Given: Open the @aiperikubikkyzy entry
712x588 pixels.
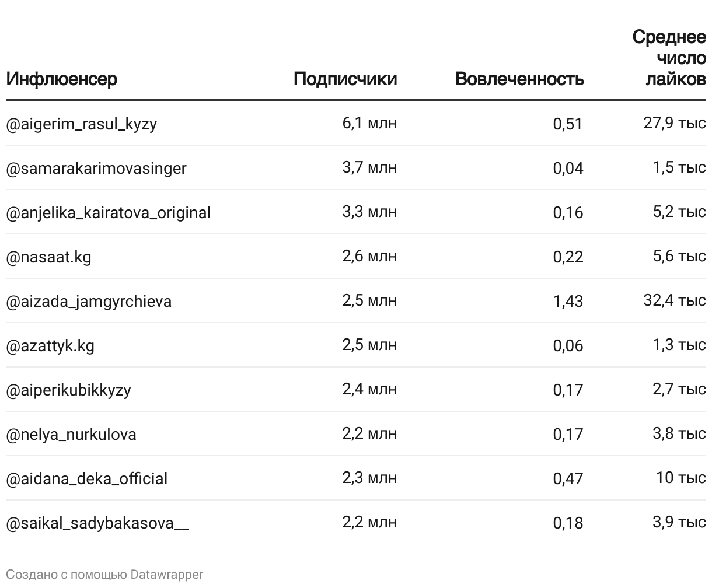Looking at the screenshot, I should [x=69, y=390].
